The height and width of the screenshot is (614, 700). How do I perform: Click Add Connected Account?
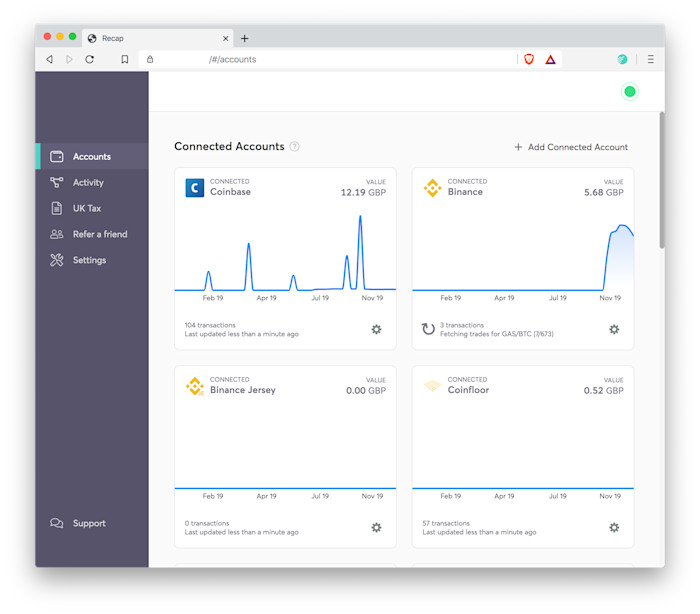571,147
